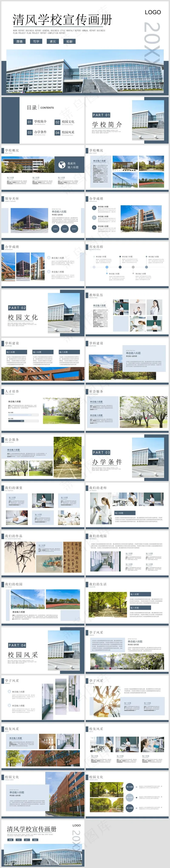Image resolution: width=170 pixels, height=868 pixels.
Task: Open the 教师队伍 slide thumbnail
Action: pyautogui.click(x=127, y=313)
